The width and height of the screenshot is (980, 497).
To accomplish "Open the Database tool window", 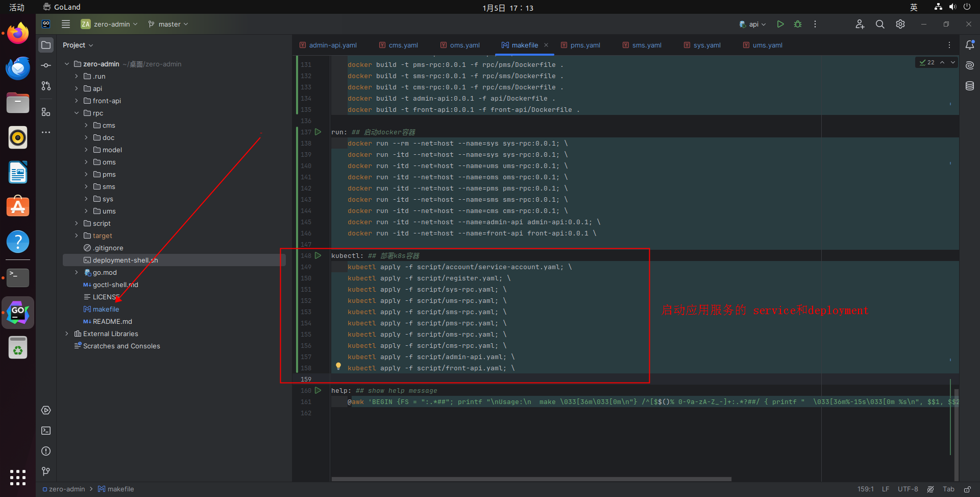I will tap(970, 86).
